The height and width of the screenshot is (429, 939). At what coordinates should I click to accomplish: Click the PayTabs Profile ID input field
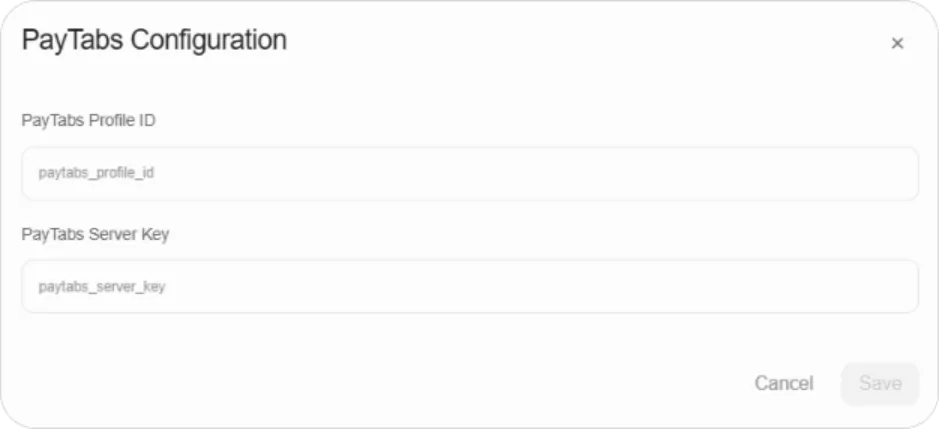(x=470, y=174)
